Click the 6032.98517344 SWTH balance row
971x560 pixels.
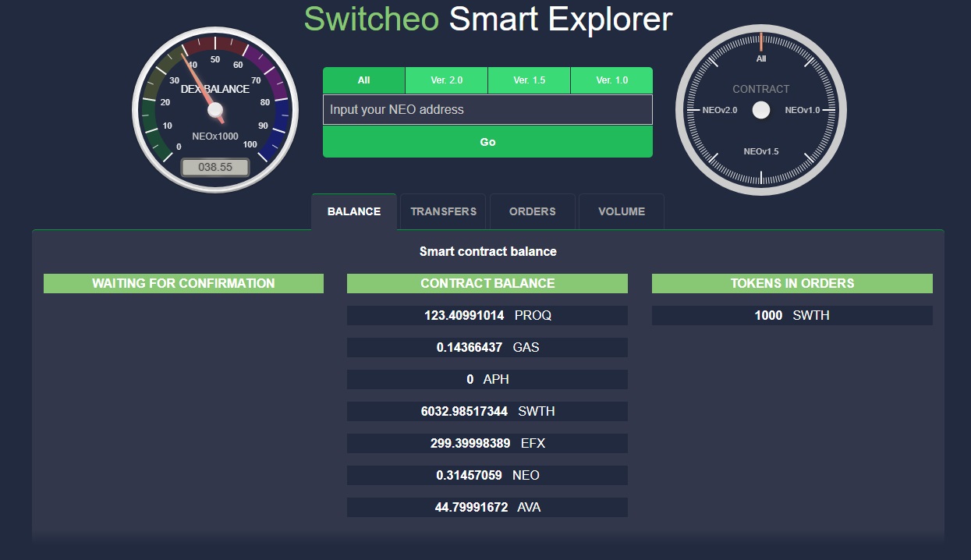coord(487,411)
